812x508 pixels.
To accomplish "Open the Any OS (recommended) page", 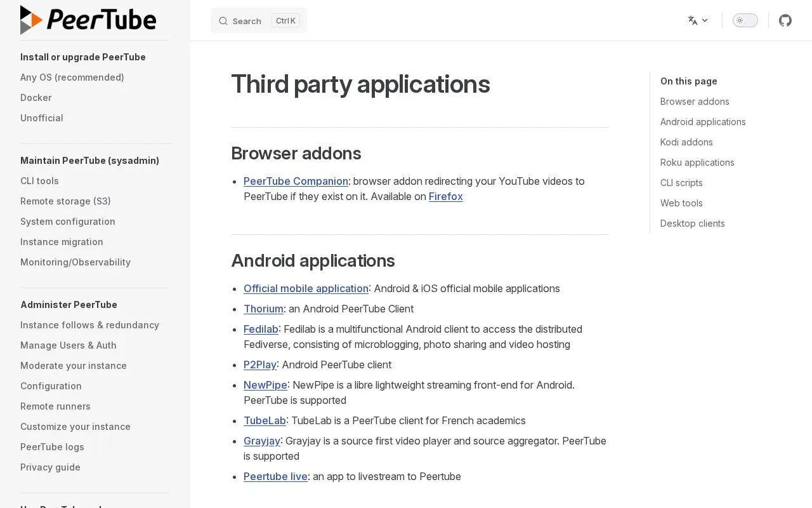I will pos(72,77).
